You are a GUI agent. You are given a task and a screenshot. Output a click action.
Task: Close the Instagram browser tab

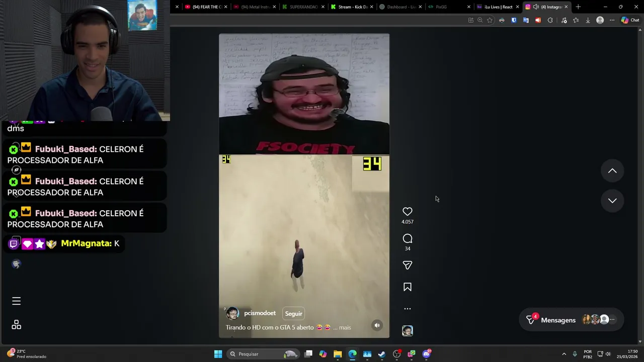(x=566, y=7)
